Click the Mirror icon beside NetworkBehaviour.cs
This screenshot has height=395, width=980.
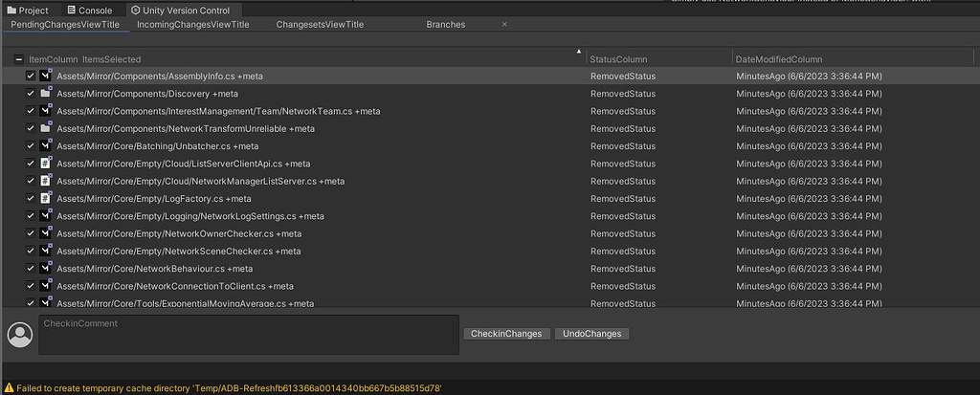point(45,269)
